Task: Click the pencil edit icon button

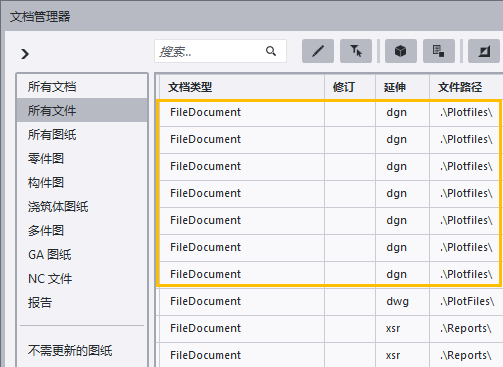Action: click(318, 51)
